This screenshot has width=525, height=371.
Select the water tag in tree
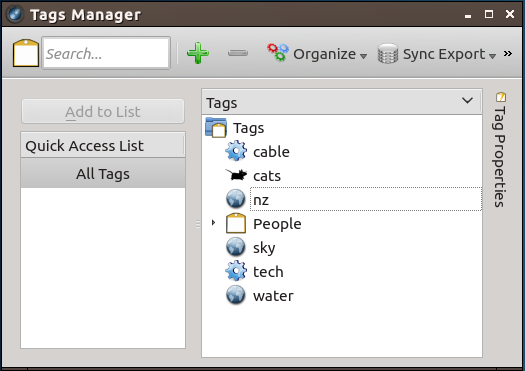click(x=273, y=296)
